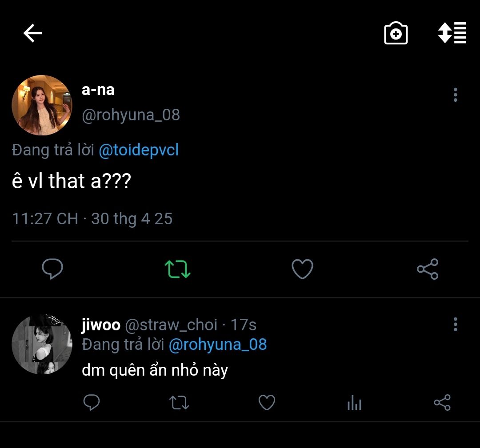Retweet jiwoo's reply
Screen dimensions: 480x448
179,403
